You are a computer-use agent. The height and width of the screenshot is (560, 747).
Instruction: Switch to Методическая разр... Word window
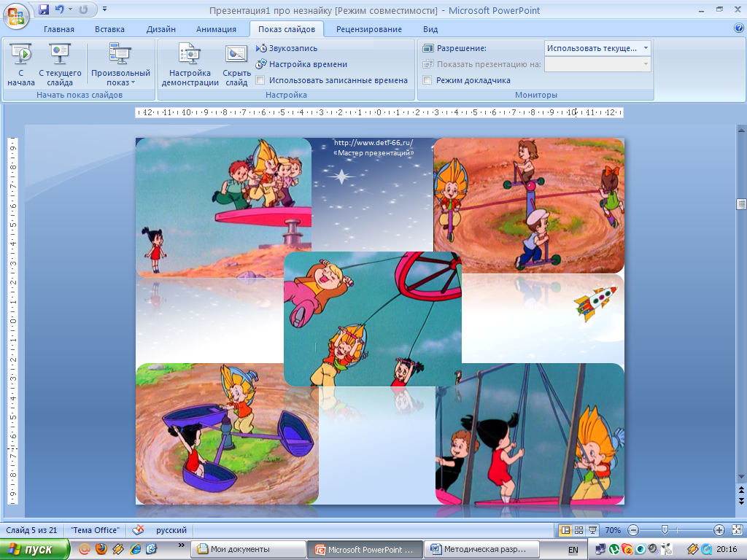[x=481, y=550]
